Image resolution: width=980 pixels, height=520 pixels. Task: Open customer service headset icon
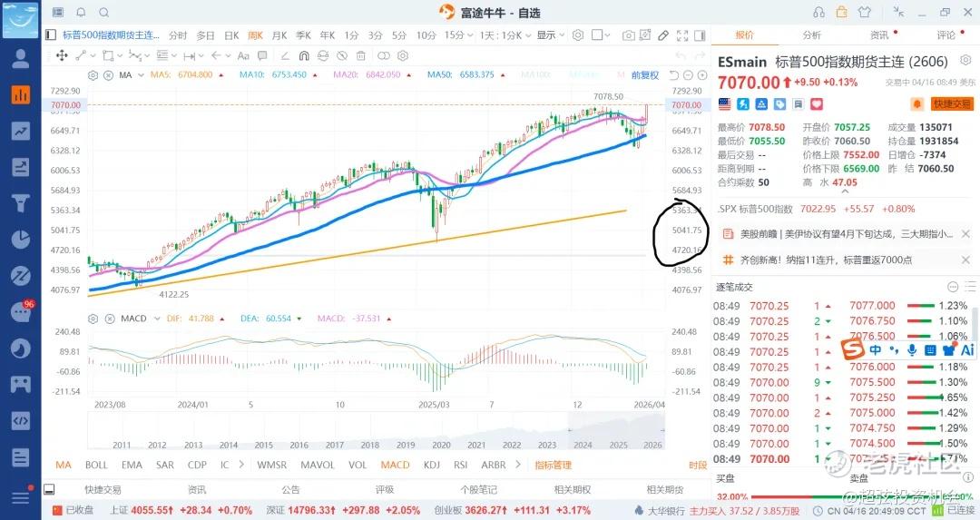818,12
